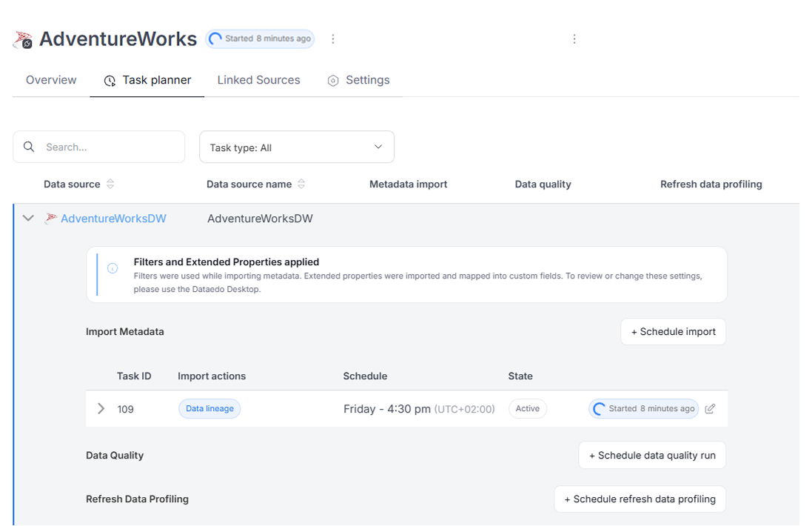Expand task 109 details
812x526 pixels.
coord(101,409)
